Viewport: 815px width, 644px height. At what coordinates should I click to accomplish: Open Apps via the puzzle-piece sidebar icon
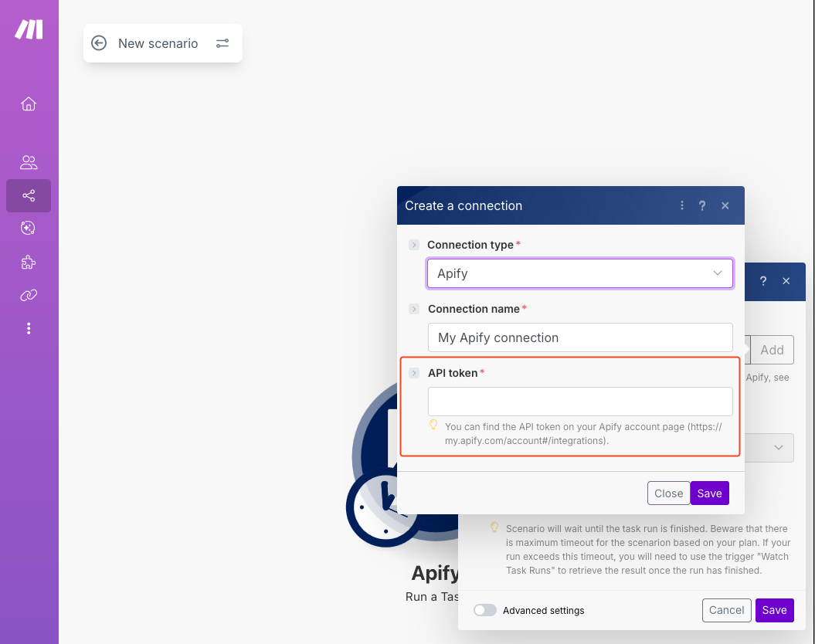pos(29,262)
